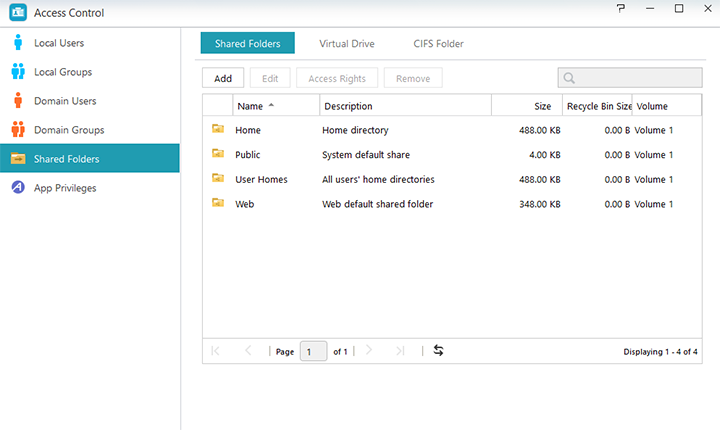Click the Access Control app icon
Image resolution: width=720 pixels, height=430 pixels.
(18, 12)
